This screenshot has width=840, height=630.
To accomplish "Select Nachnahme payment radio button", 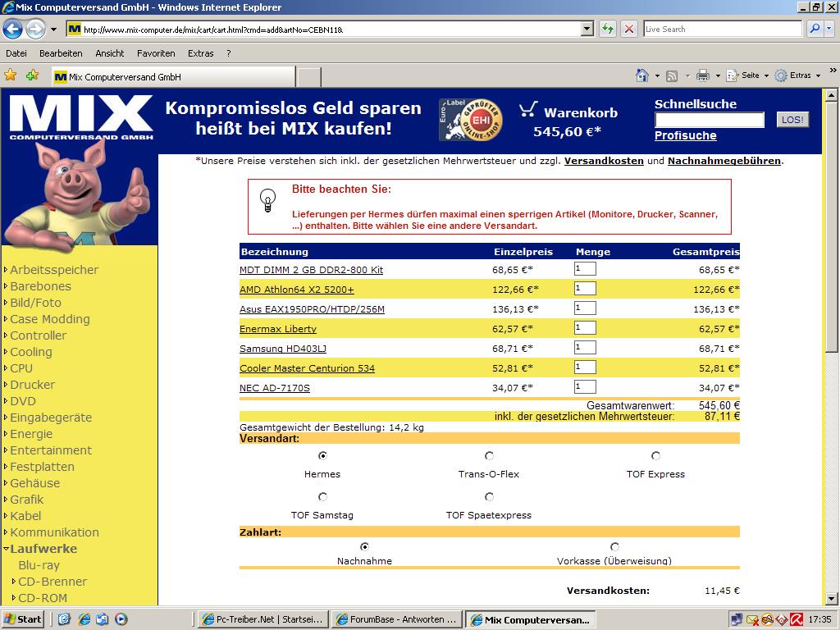I will pyautogui.click(x=364, y=546).
